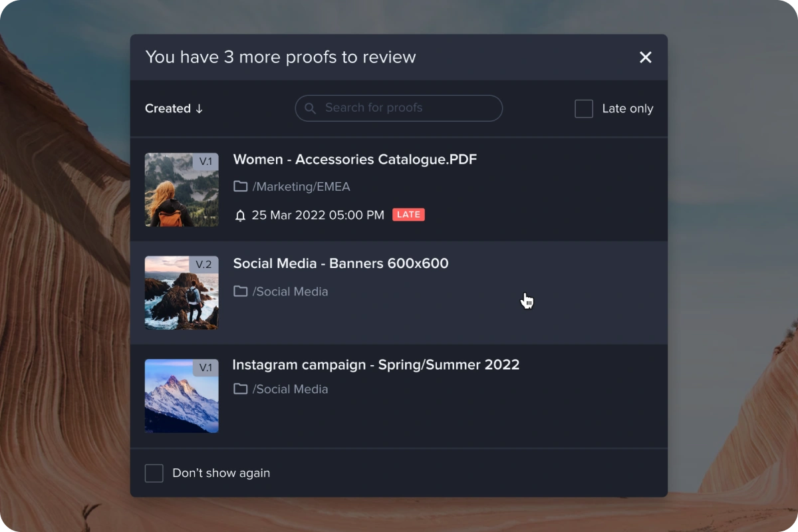This screenshot has width=798, height=532.
Task: Open Instagram campaign - Spring/Summer 2022 proof
Action: point(375,365)
